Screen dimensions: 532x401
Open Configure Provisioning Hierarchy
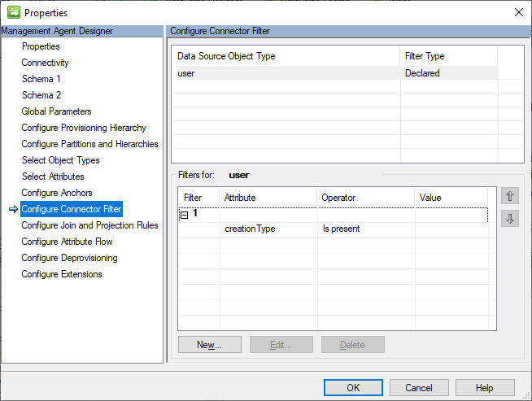[x=84, y=128]
